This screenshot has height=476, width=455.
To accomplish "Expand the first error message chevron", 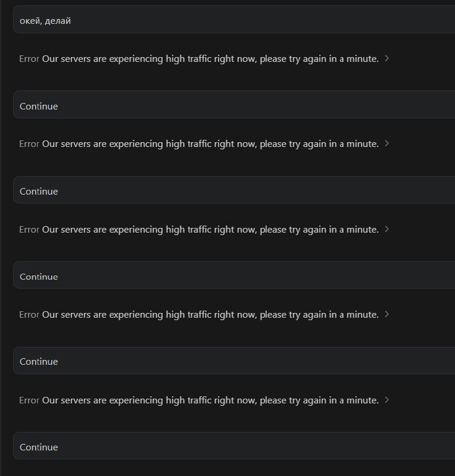I will [x=387, y=58].
